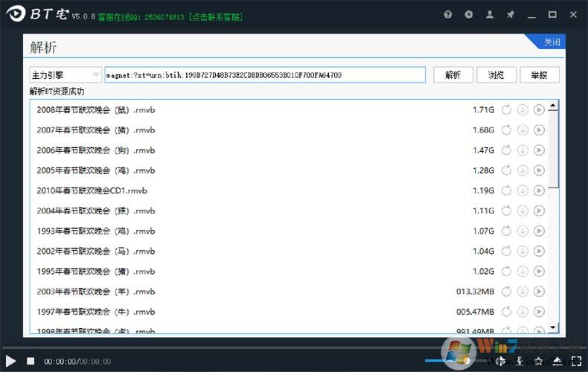Toggle fullscreen mode icon

tap(576, 361)
